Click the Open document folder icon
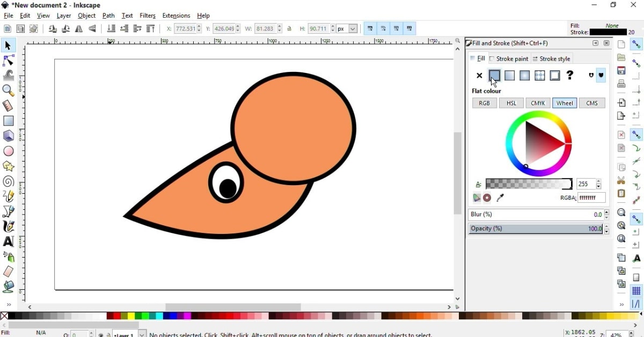The width and height of the screenshot is (644, 337). pos(621,57)
